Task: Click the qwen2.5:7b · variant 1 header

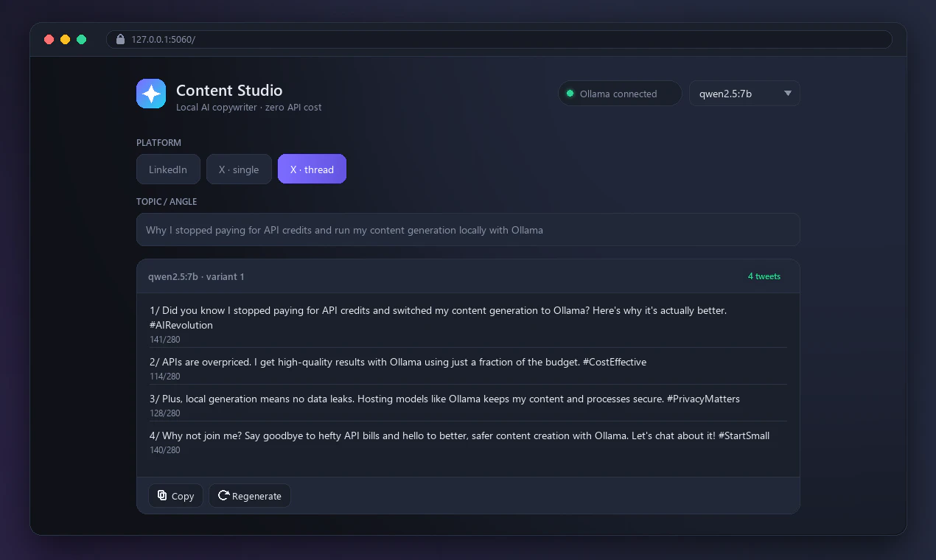Action: point(196,276)
